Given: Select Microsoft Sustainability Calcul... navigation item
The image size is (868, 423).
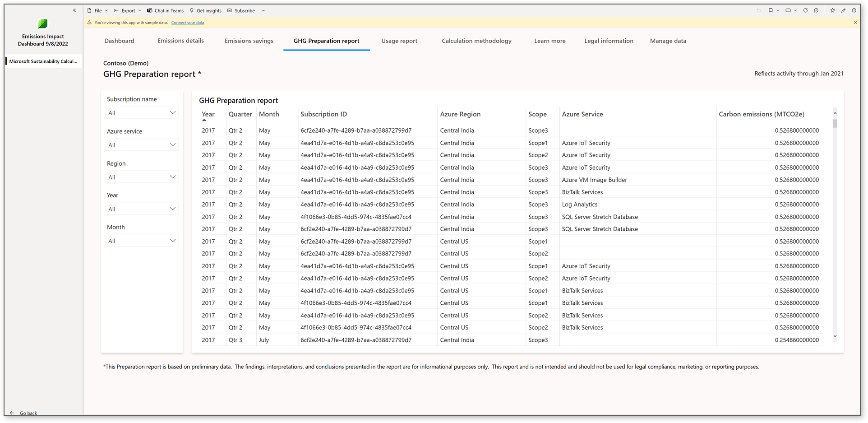Looking at the screenshot, I should [43, 61].
